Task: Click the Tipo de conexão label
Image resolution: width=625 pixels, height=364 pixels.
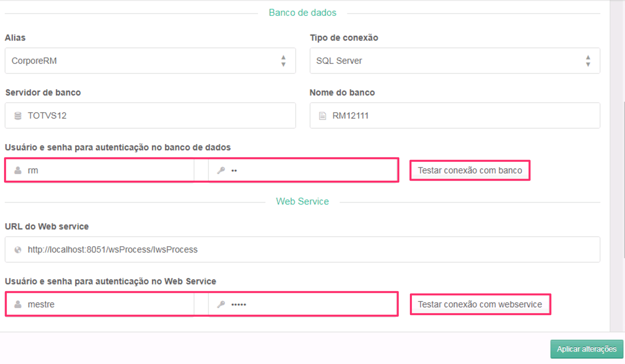Action: pyautogui.click(x=344, y=38)
